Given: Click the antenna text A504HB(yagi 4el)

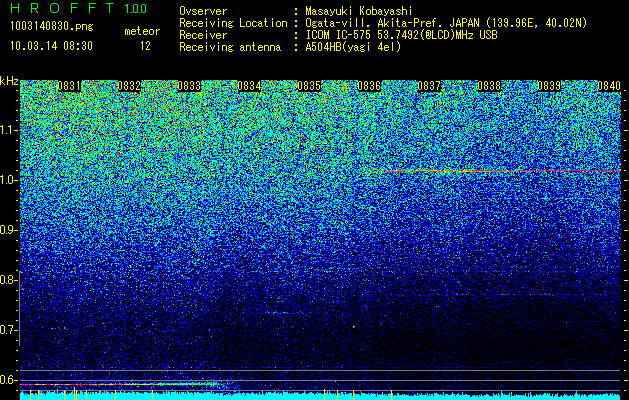Looking at the screenshot, I should tap(353, 47).
